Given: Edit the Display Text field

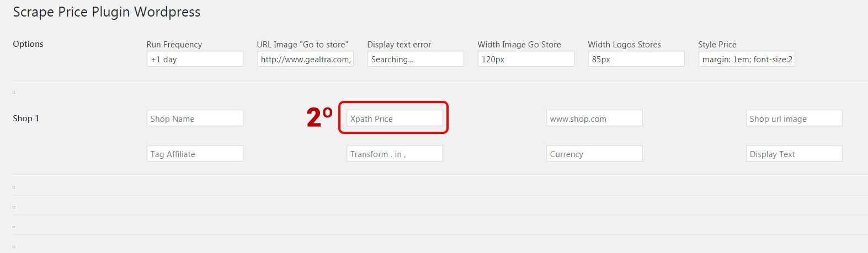Looking at the screenshot, I should click(794, 154).
